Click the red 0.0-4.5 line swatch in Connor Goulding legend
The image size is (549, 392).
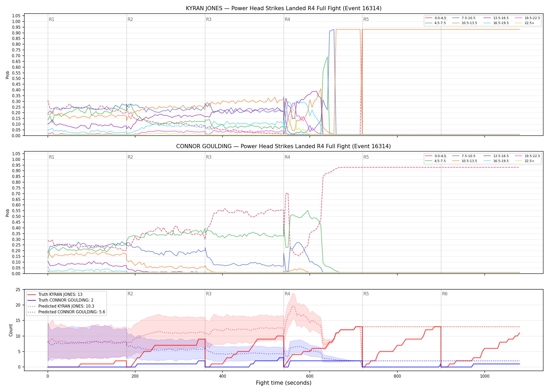click(x=429, y=156)
